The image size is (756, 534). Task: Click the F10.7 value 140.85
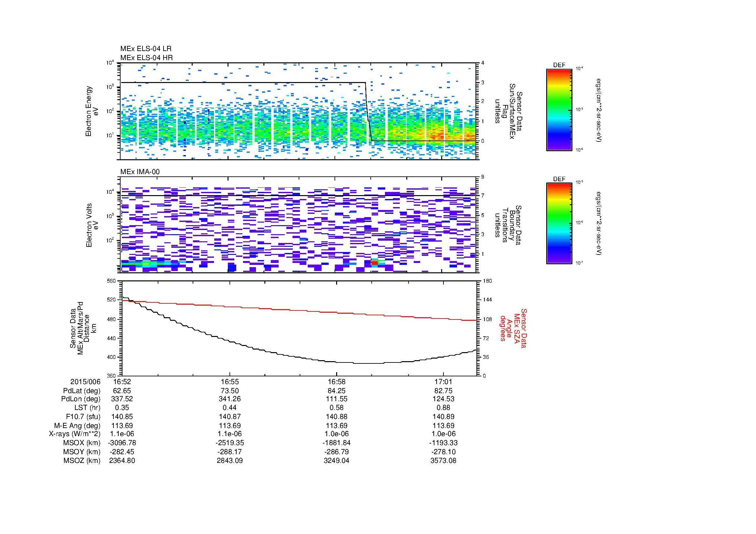click(122, 416)
